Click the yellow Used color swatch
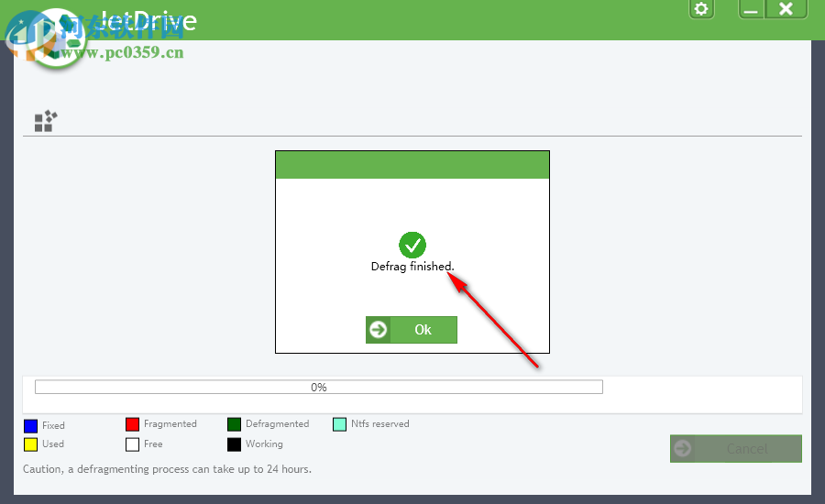 [31, 444]
